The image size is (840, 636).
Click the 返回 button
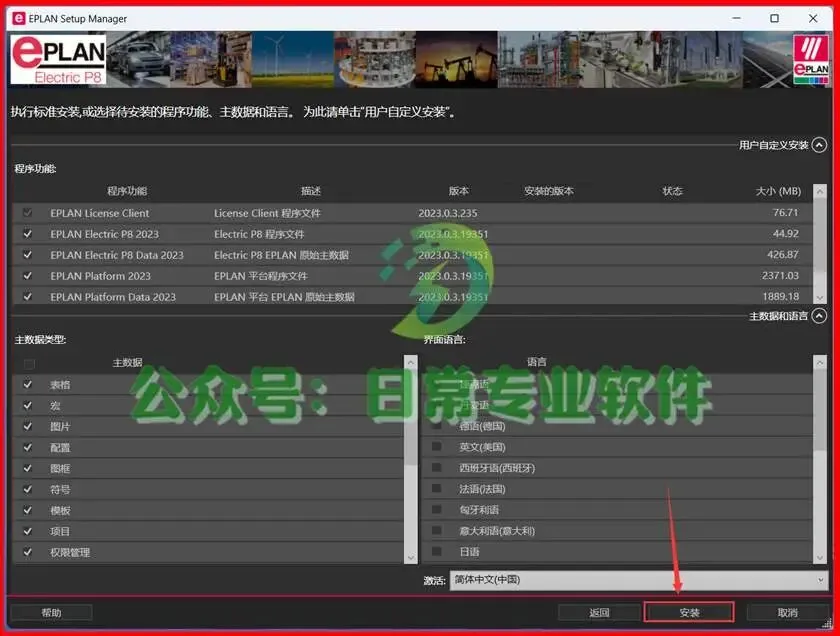pyautogui.click(x=599, y=612)
